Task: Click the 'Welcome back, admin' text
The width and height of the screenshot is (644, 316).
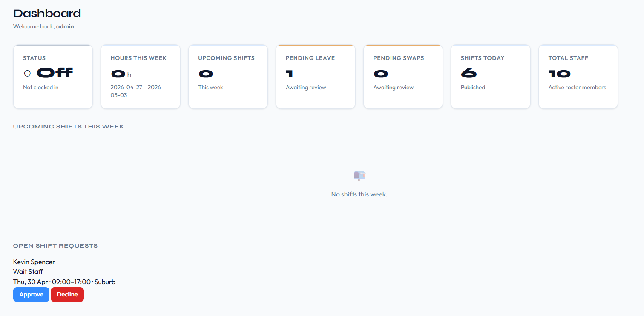Action: click(x=43, y=26)
